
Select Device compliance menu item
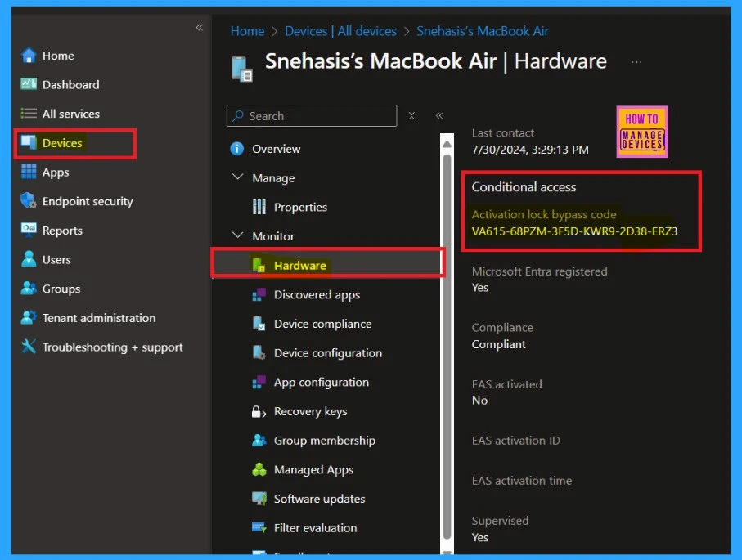(322, 324)
